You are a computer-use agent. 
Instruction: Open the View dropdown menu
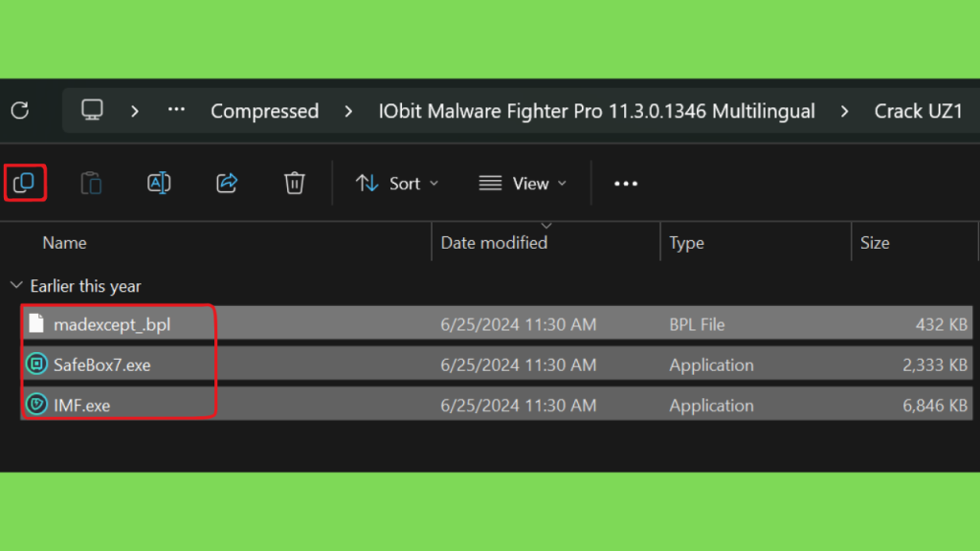[523, 183]
